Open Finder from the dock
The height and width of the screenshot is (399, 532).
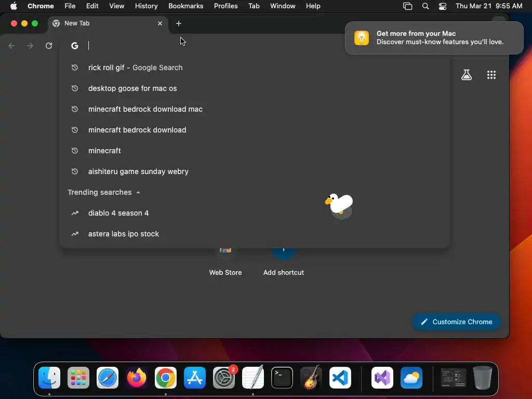[49, 378]
